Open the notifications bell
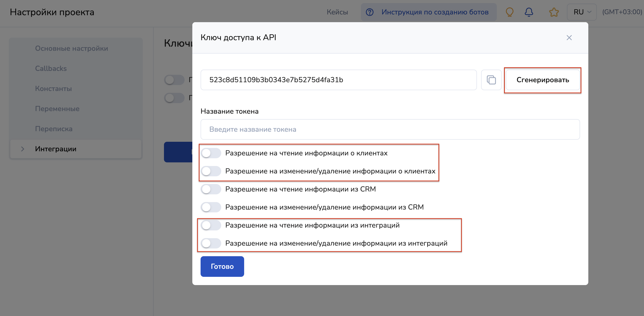Image resolution: width=644 pixels, height=316 pixels. coord(529,12)
